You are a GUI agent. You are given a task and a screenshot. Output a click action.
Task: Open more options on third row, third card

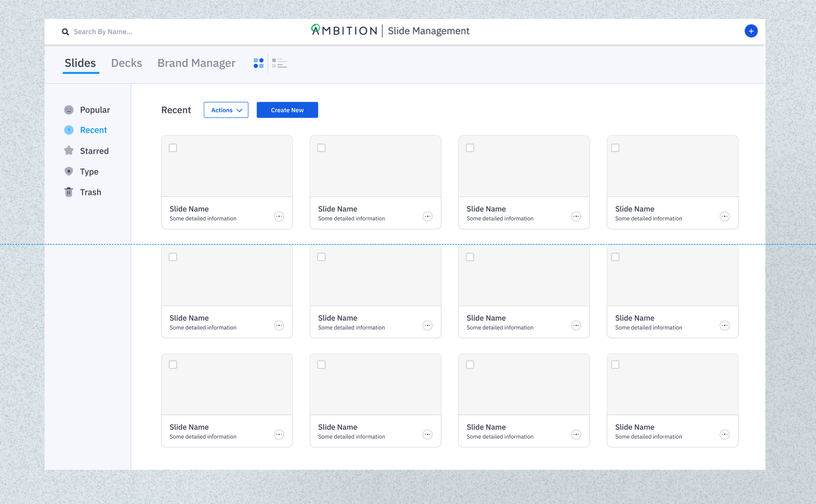pyautogui.click(x=576, y=435)
